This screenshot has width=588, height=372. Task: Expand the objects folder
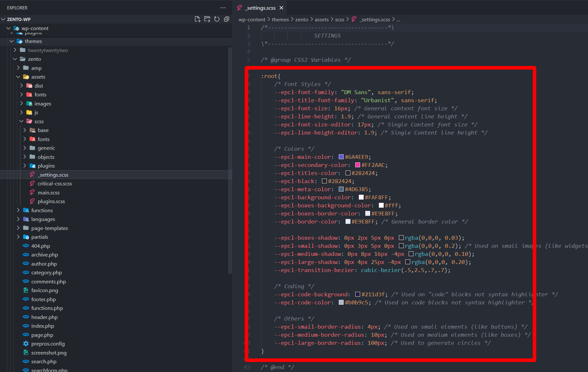[x=25, y=157]
